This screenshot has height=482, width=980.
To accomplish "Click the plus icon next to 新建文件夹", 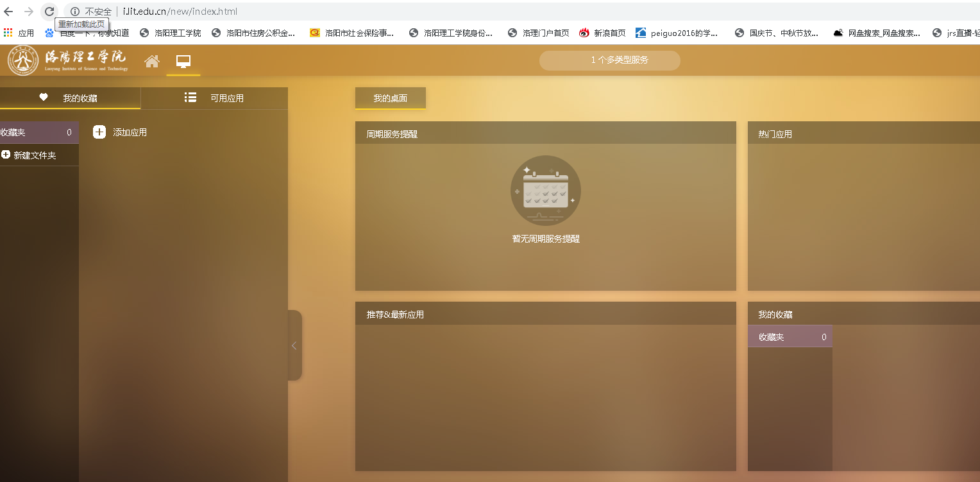I will (6, 155).
